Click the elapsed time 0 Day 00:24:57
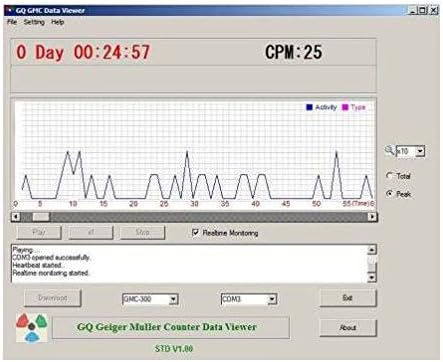This screenshot has width=443, height=362. tap(83, 52)
